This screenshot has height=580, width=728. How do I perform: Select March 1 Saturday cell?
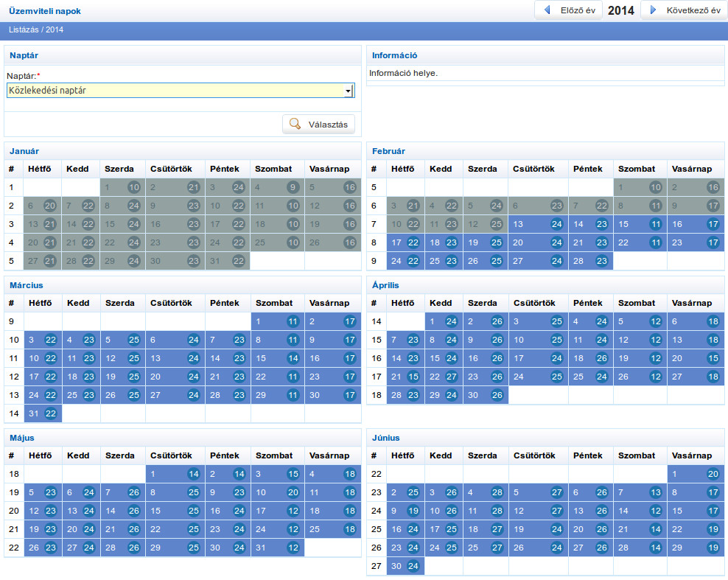pyautogui.click(x=278, y=322)
